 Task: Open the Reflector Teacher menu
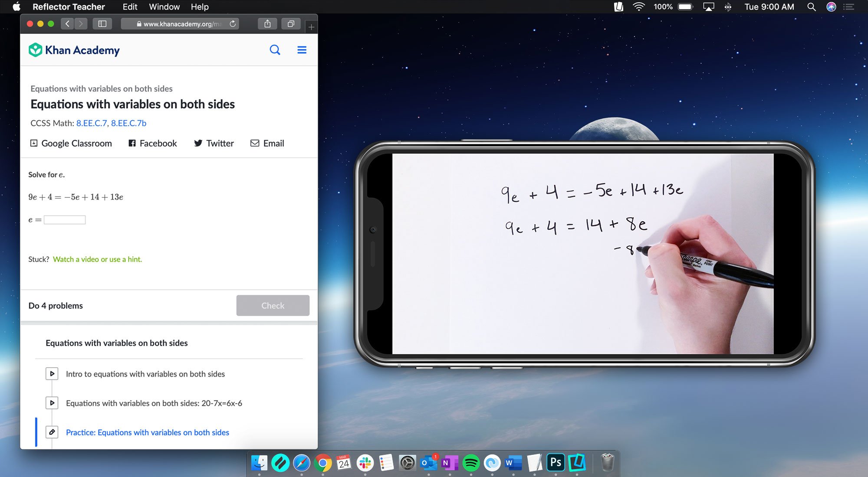click(x=69, y=7)
